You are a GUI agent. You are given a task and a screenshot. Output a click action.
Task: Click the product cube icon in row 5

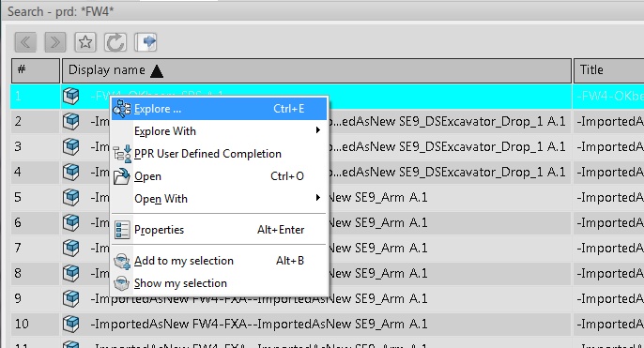click(x=71, y=197)
